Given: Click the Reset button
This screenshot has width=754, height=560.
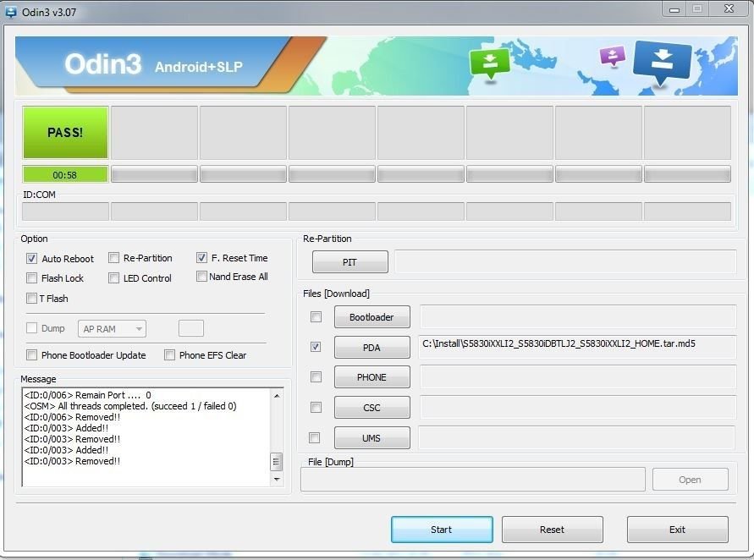Looking at the screenshot, I should [552, 530].
